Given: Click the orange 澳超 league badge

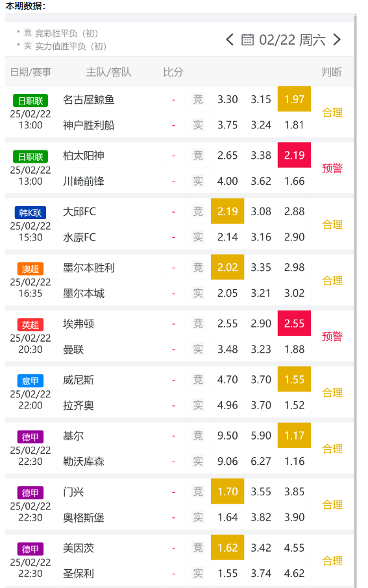Looking at the screenshot, I should click(31, 269).
